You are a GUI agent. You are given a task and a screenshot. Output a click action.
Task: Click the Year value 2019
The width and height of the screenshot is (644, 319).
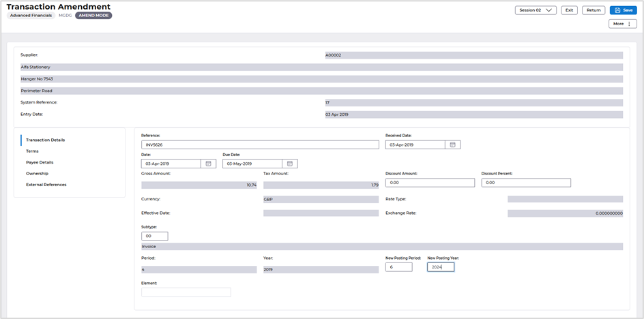(321, 270)
